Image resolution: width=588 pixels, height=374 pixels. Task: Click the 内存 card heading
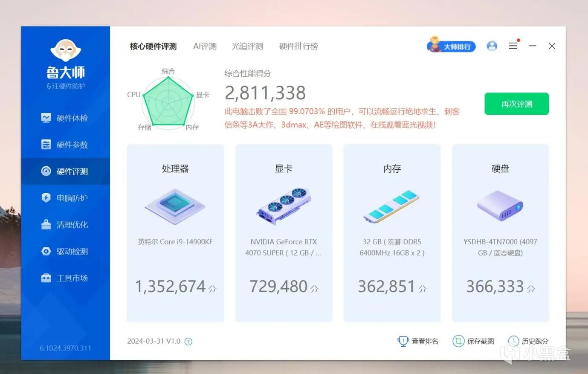click(392, 168)
